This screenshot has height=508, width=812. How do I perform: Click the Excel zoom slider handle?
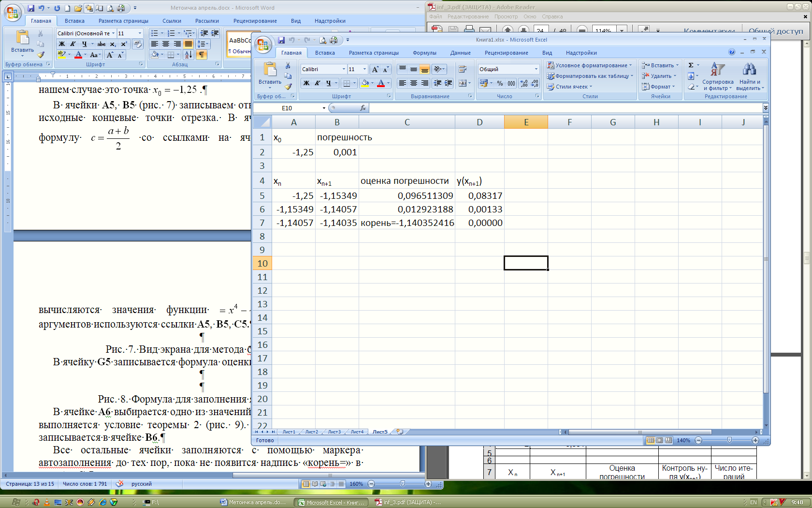pyautogui.click(x=729, y=440)
